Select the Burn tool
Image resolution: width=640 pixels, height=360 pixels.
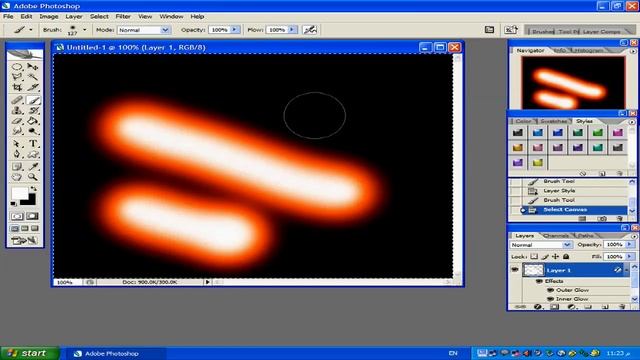(33, 131)
